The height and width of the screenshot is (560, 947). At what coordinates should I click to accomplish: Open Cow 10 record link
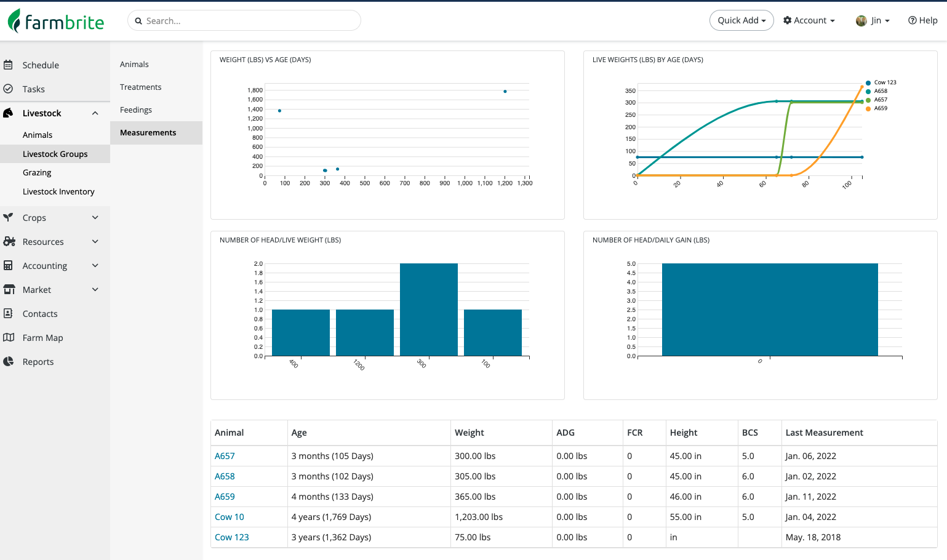[230, 517]
